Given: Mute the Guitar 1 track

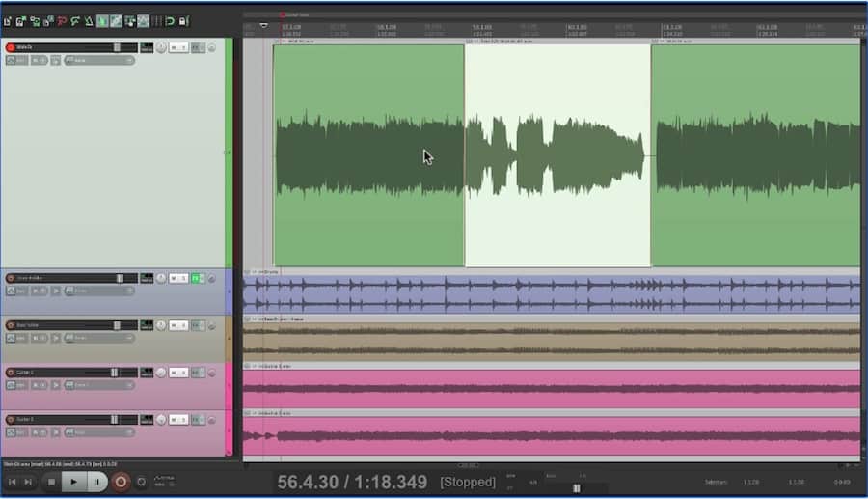Looking at the screenshot, I should pos(174,373).
